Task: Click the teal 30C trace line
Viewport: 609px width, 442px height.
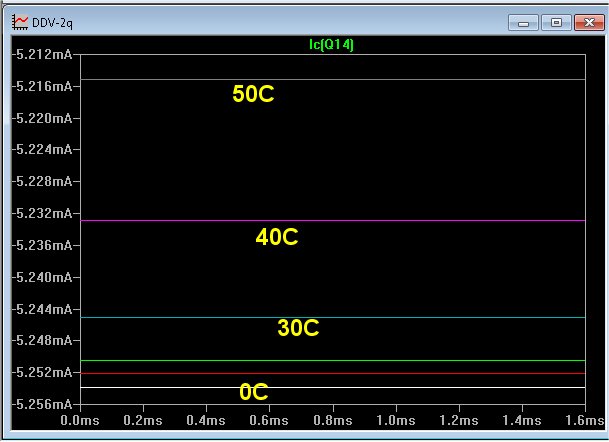Action: point(333,317)
